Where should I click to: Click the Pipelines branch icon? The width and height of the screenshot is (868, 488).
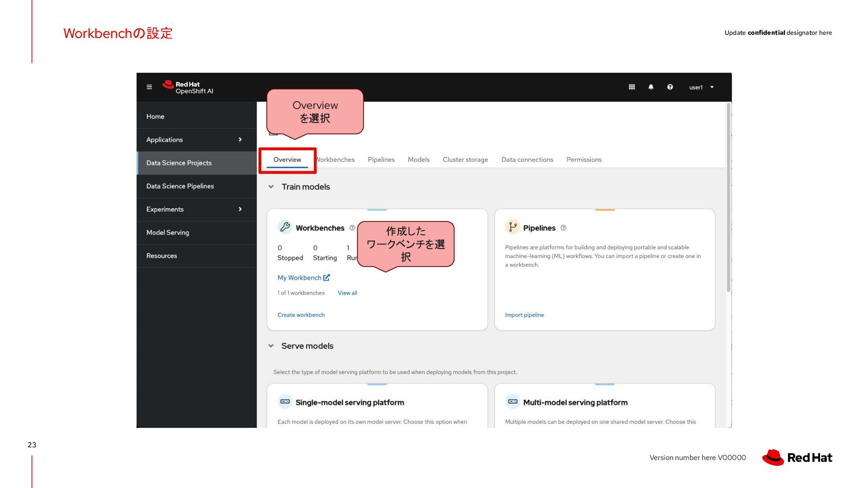[x=512, y=227]
